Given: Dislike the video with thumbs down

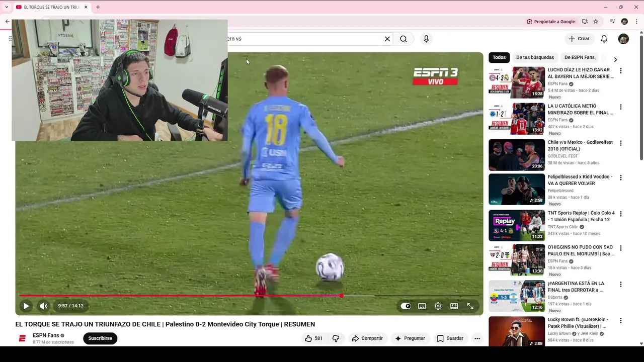Looking at the screenshot, I should click(x=336, y=338).
